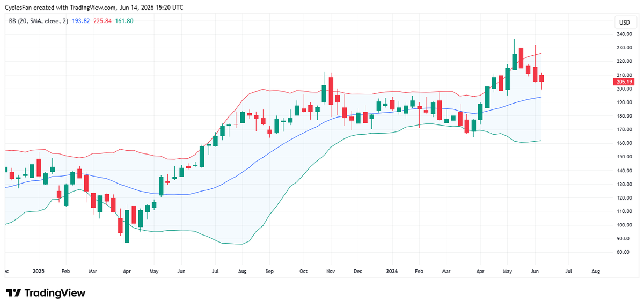Screen dimensions: 644x308
Task: Click the lower band value 161.80
Action: click(x=125, y=21)
